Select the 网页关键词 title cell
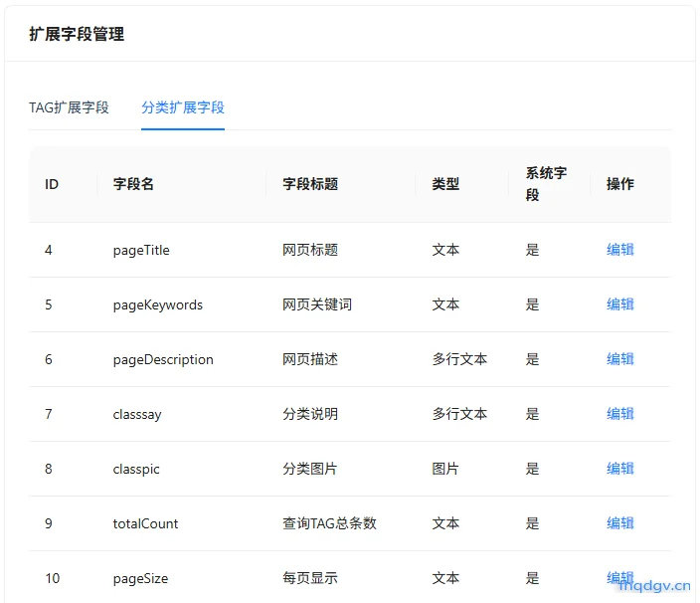Screen dimensions: 700x603 (x=317, y=304)
